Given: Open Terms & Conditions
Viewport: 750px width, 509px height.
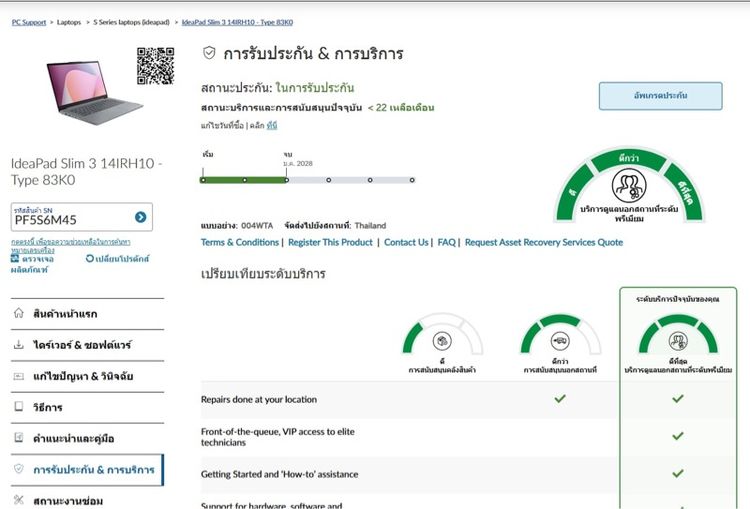Looking at the screenshot, I should [240, 243].
